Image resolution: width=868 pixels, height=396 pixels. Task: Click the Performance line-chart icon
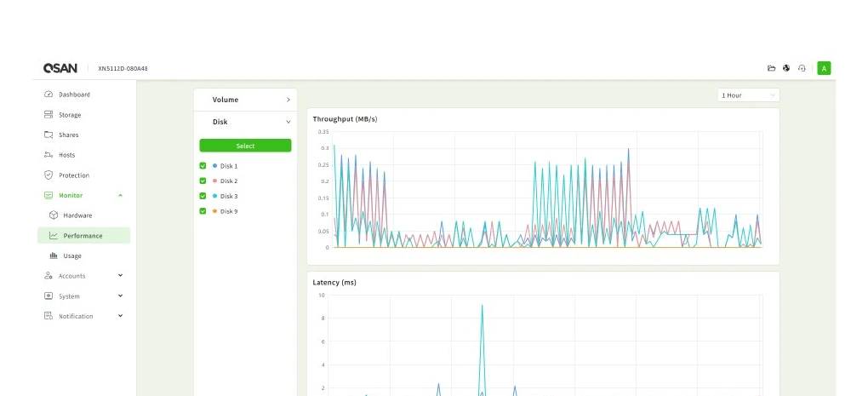(x=53, y=235)
